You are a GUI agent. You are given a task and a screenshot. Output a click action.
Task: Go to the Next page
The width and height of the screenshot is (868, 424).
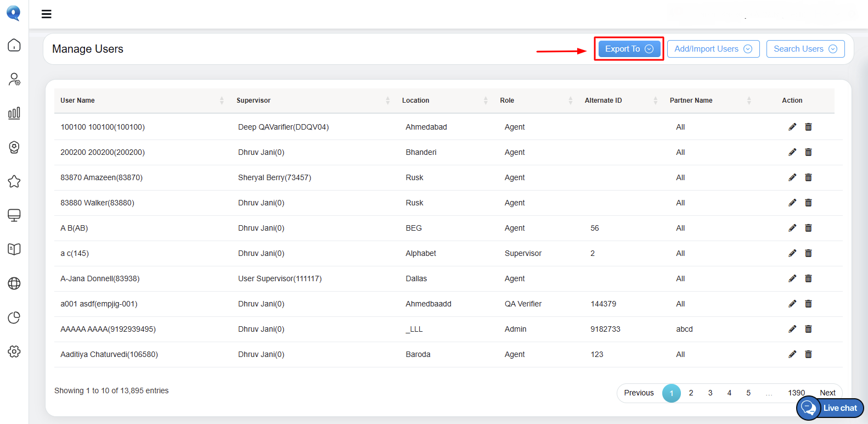click(827, 393)
